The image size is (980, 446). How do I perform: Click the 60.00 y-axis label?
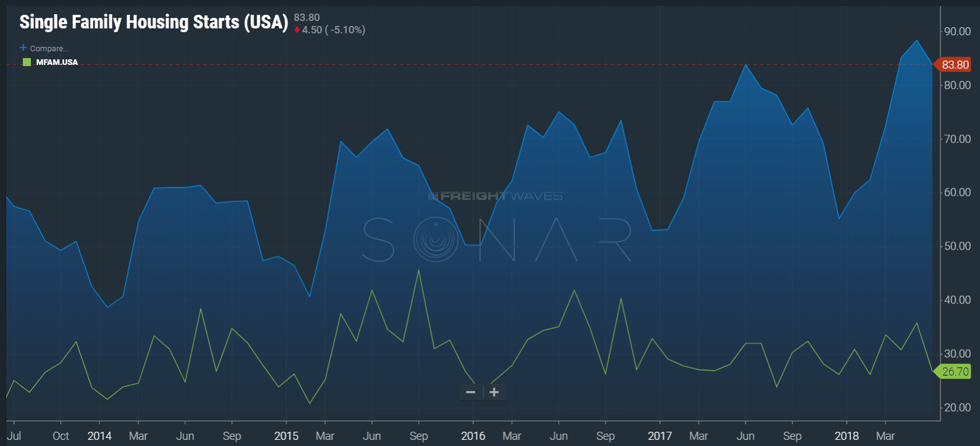[x=958, y=193]
